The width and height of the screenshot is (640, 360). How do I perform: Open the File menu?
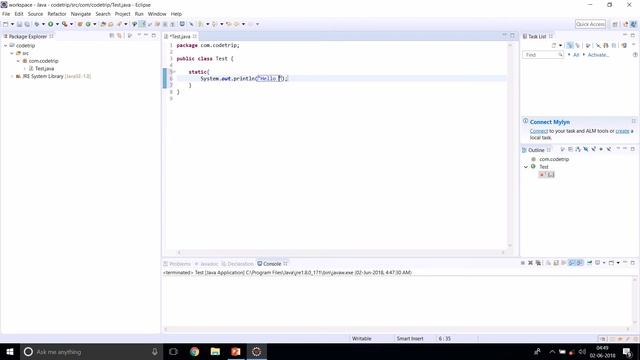tap(6, 14)
